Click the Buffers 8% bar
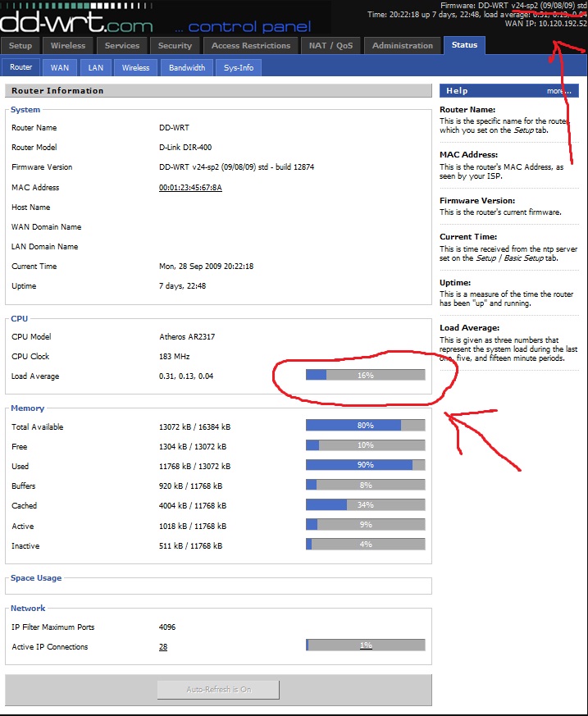 (x=365, y=485)
